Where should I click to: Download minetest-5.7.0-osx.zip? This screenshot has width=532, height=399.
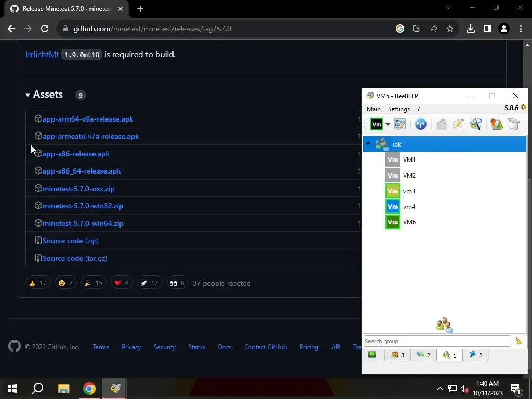click(x=78, y=189)
